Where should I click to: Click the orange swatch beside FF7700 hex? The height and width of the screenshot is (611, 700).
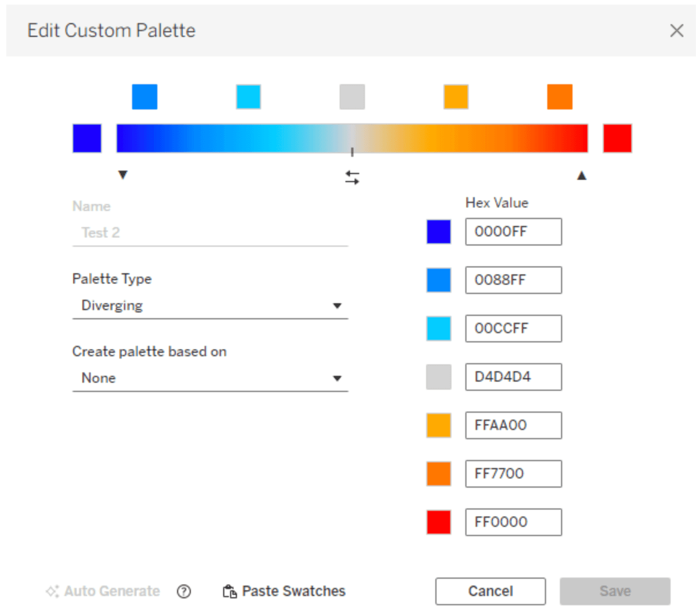click(x=439, y=474)
